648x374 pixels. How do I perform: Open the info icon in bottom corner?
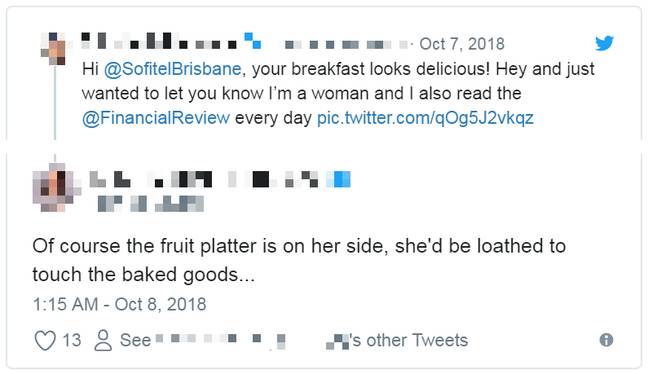pos(606,340)
